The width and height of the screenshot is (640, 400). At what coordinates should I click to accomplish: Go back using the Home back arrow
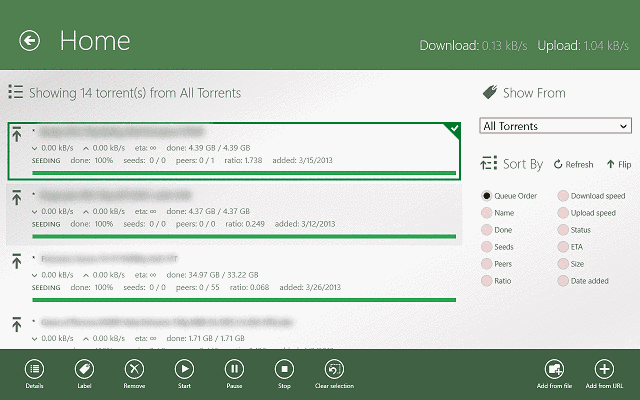[x=29, y=41]
